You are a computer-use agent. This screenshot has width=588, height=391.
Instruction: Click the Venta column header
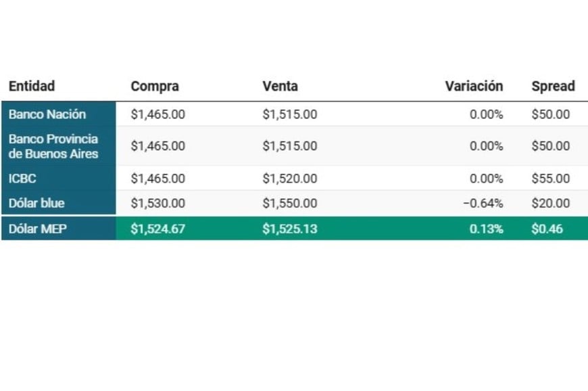(280, 87)
